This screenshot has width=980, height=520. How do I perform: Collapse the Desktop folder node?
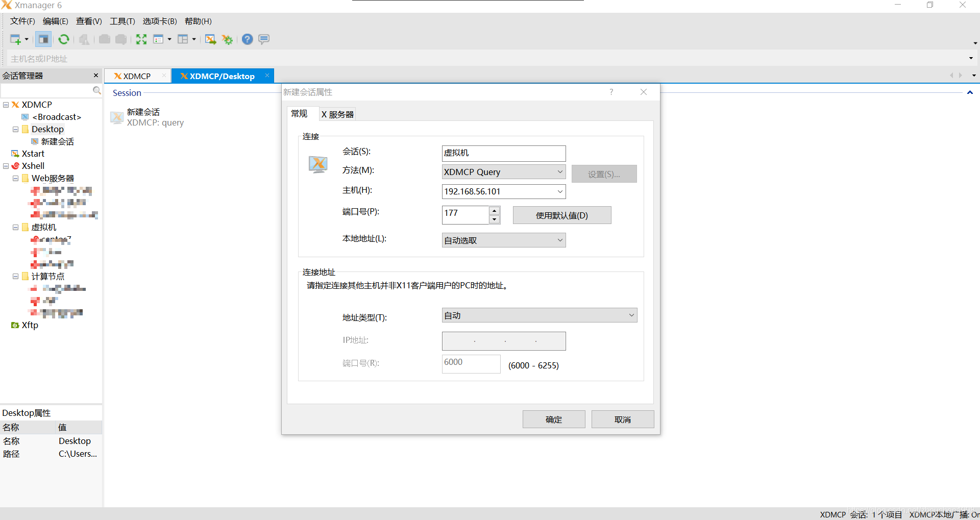[x=16, y=129]
